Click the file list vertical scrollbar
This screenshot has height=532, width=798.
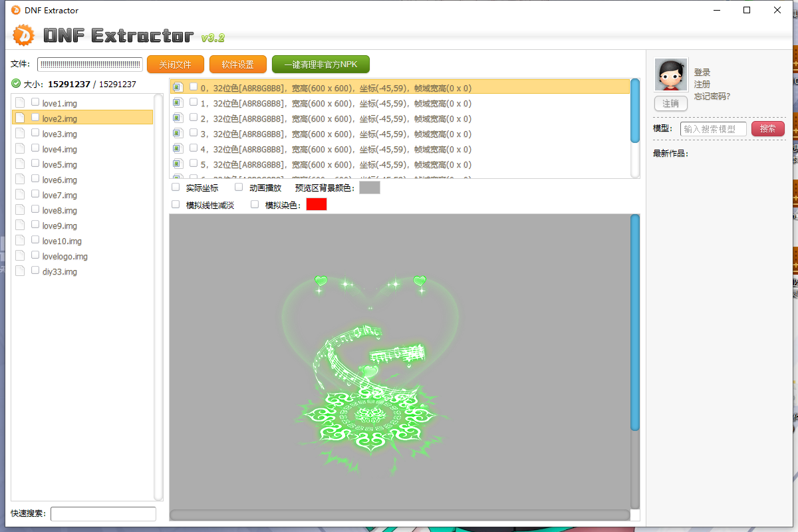158,297
